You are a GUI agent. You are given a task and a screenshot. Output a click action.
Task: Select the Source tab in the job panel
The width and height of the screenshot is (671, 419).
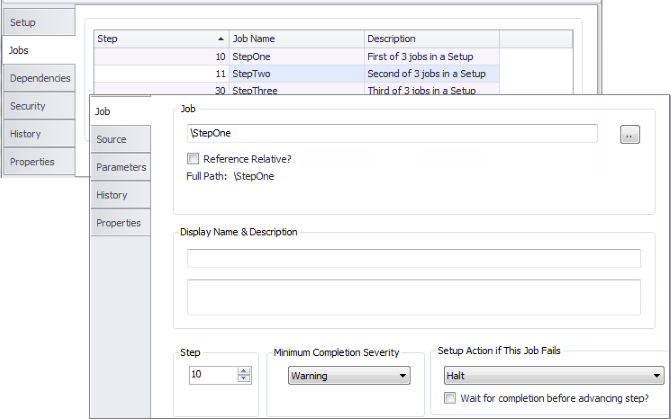[121, 140]
